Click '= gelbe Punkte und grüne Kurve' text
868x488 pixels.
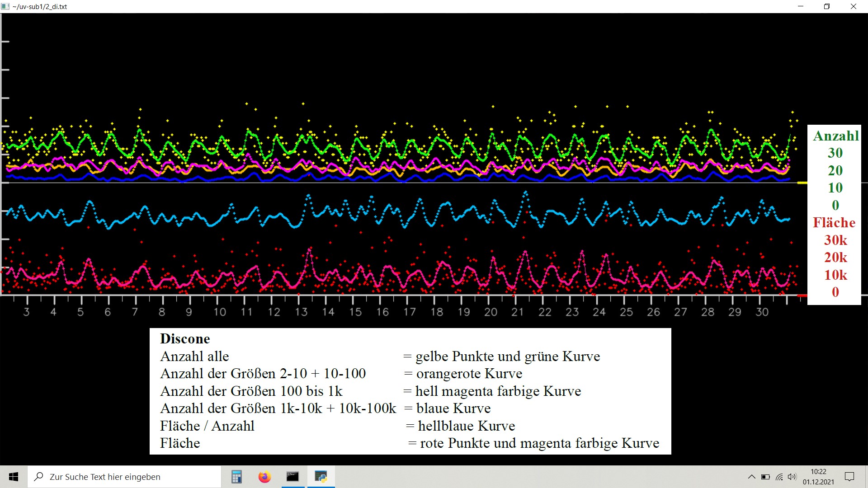(501, 357)
